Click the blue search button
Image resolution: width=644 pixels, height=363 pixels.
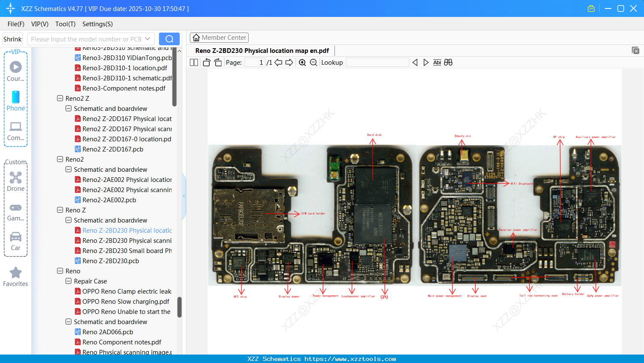click(x=169, y=39)
